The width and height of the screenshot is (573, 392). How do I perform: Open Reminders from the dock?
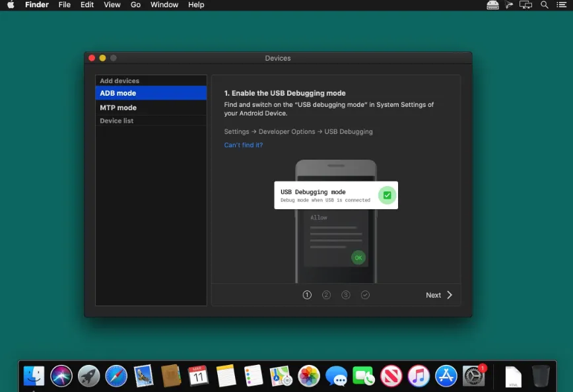click(253, 376)
